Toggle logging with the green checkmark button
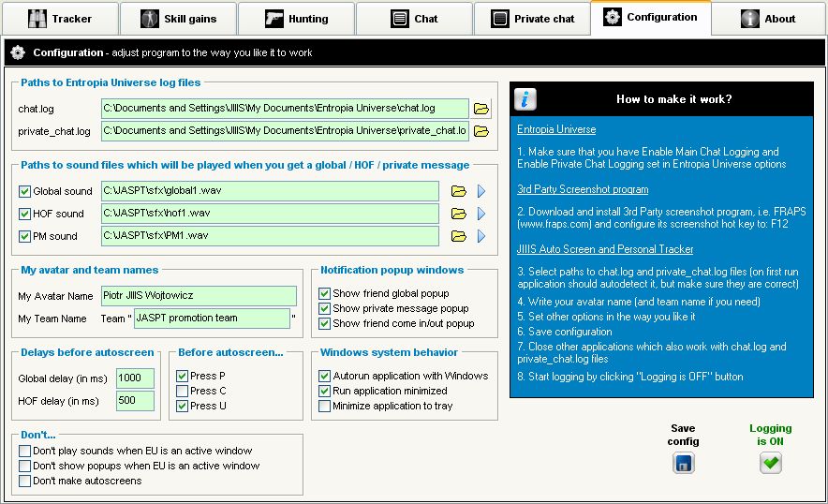 click(x=770, y=463)
